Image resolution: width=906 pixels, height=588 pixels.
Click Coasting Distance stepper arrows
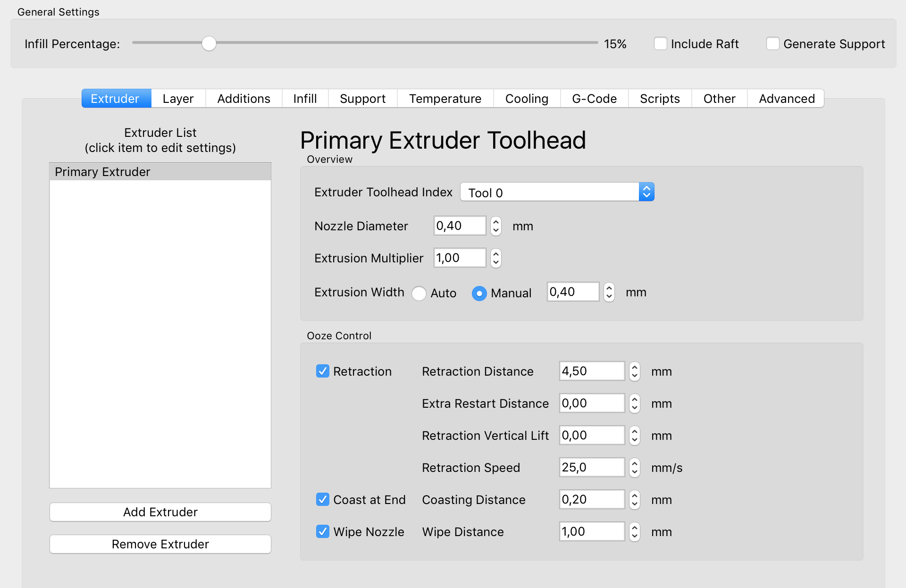tap(634, 500)
